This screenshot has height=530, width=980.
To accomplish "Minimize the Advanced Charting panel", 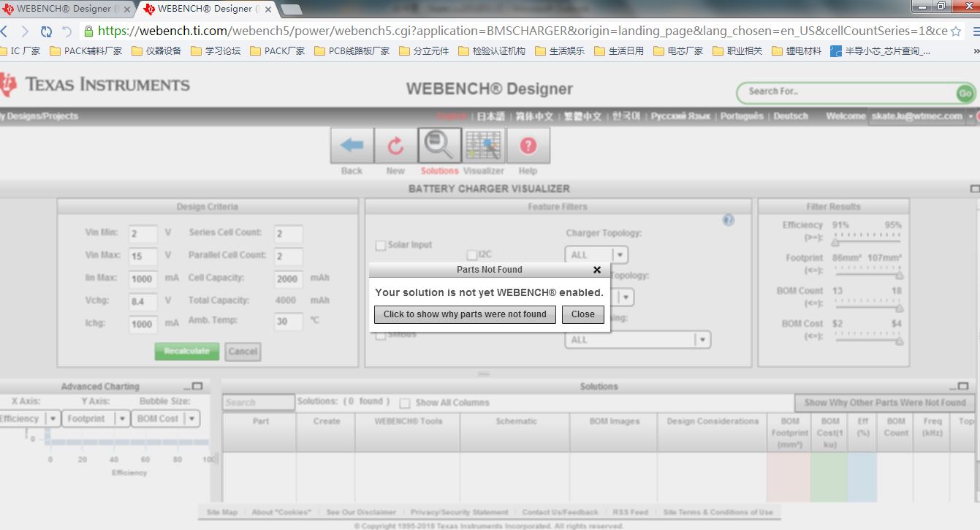I will (186, 387).
